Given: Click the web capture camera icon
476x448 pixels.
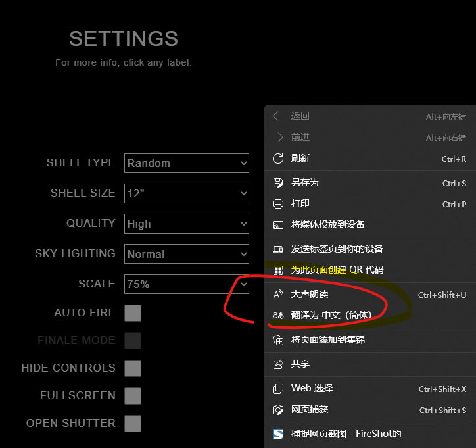Looking at the screenshot, I should coord(277,410).
